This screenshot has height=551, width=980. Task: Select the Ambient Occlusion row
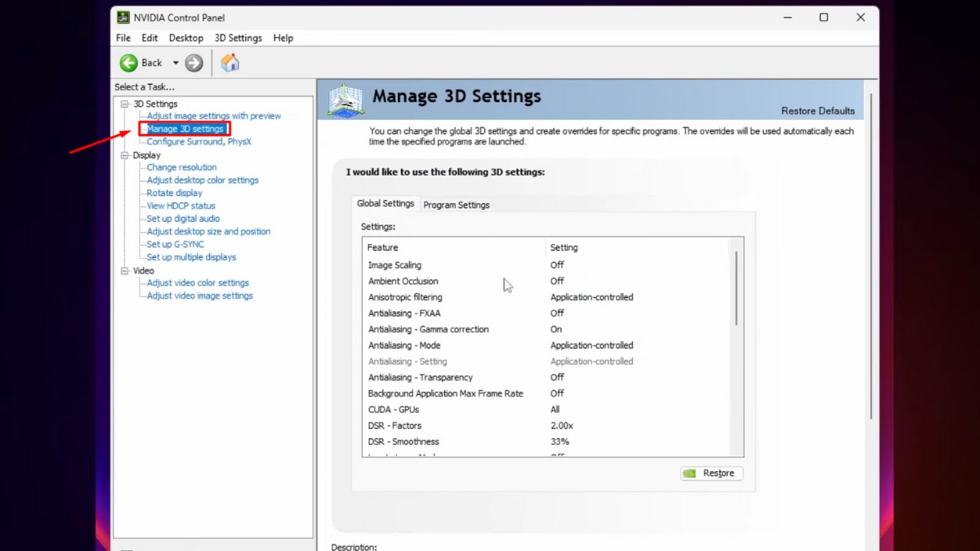pos(547,281)
